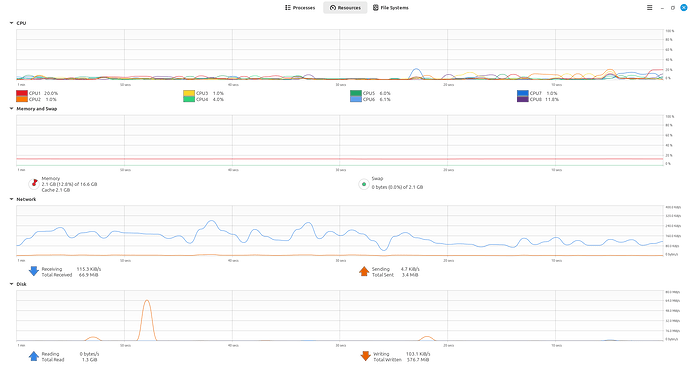Click the CPU section heading text

click(x=21, y=23)
